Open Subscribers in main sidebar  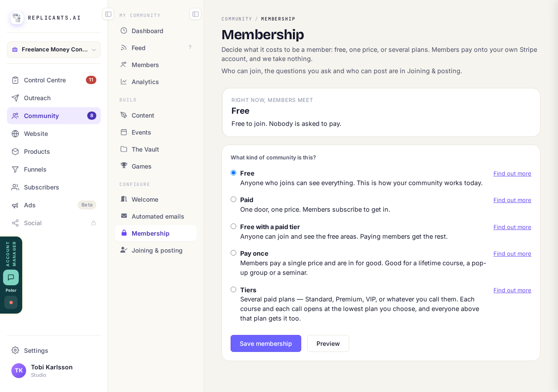coord(54,187)
